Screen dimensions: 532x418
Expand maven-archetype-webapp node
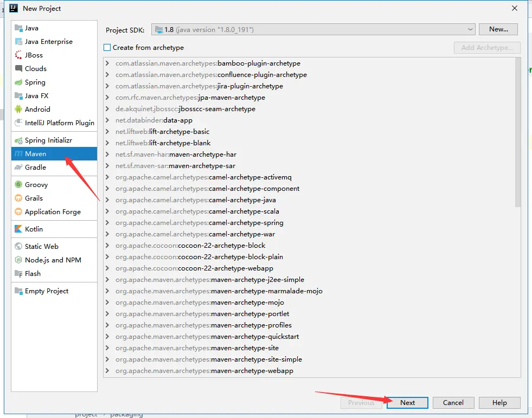coord(107,370)
